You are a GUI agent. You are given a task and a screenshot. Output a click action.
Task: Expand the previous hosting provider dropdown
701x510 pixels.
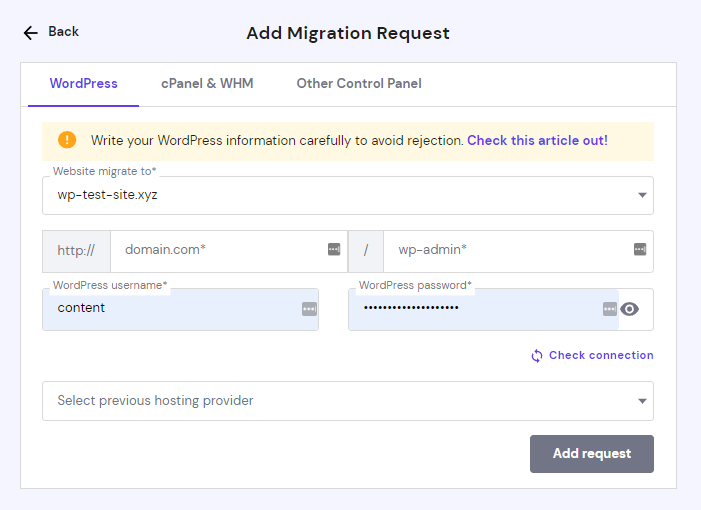(x=347, y=401)
